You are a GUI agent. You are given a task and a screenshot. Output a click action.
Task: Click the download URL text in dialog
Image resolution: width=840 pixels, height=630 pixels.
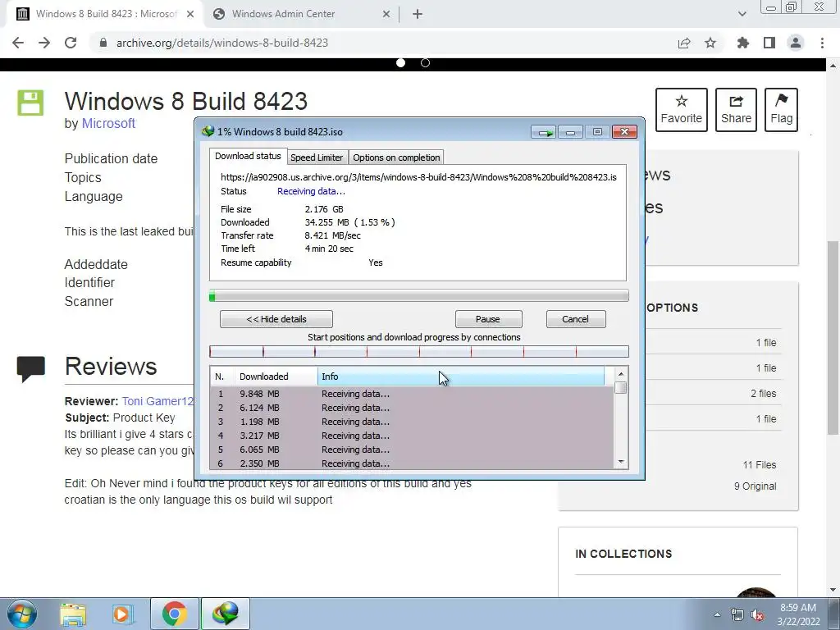point(418,177)
